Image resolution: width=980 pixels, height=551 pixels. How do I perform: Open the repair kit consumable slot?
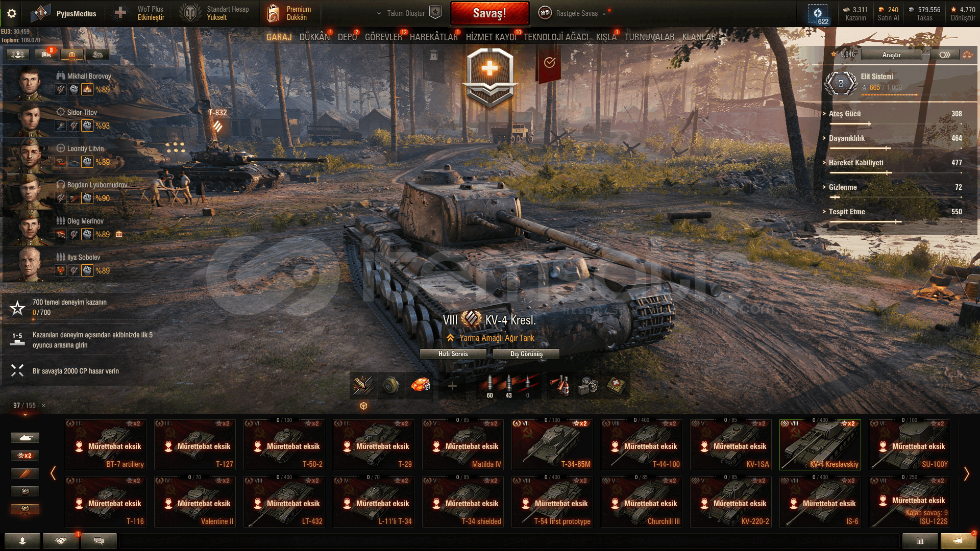click(588, 386)
